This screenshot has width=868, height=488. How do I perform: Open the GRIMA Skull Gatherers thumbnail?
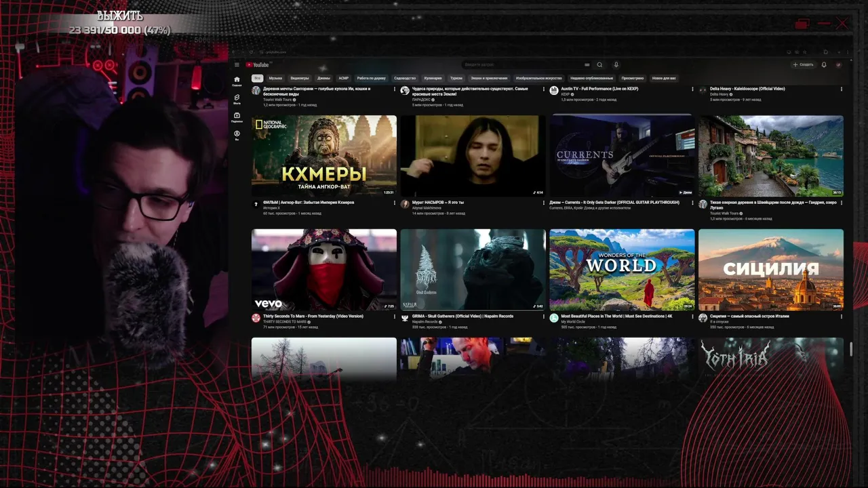[x=473, y=270]
